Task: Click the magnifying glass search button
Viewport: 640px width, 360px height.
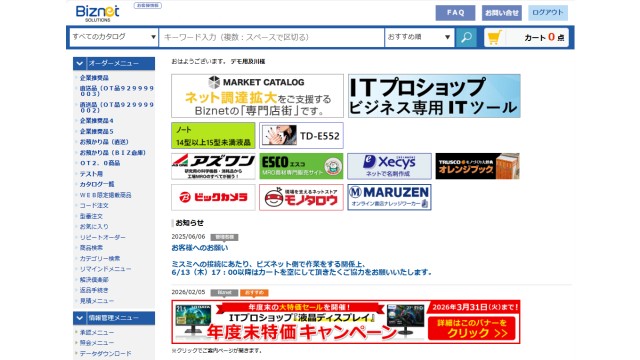Action: 466,38
